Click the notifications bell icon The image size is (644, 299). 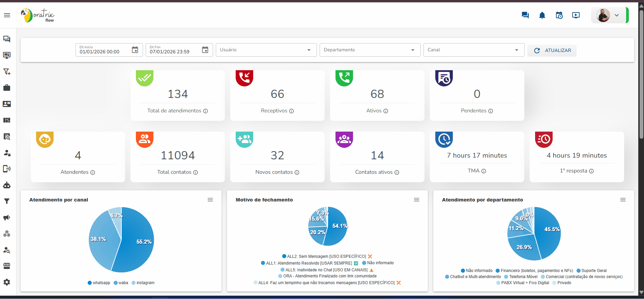point(542,15)
